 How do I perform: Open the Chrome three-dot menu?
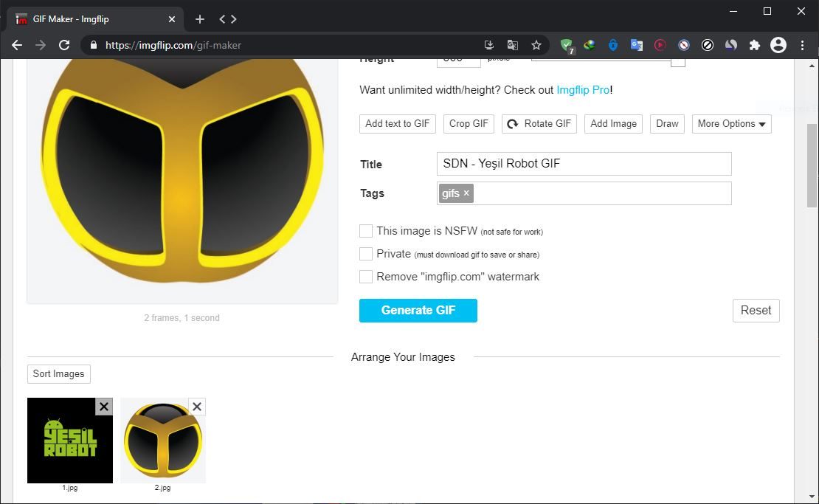click(x=804, y=45)
